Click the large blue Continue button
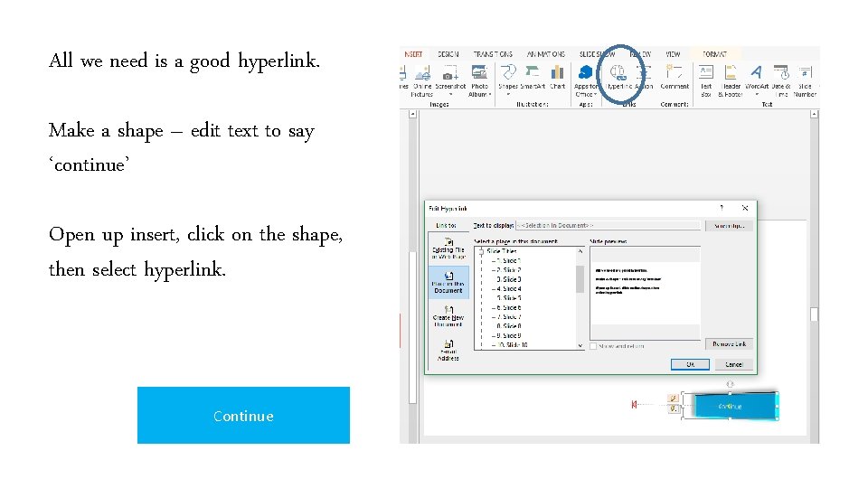This screenshot has height=488, width=868. tap(243, 415)
